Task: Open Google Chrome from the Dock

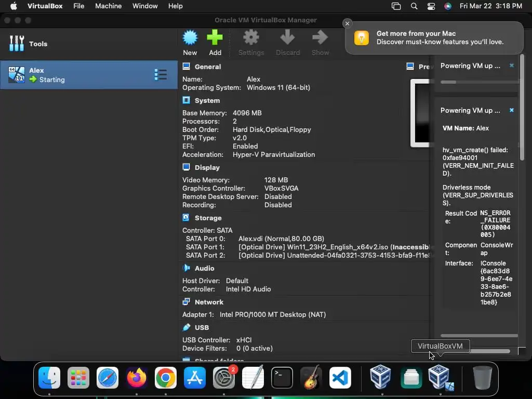Action: (x=166, y=378)
